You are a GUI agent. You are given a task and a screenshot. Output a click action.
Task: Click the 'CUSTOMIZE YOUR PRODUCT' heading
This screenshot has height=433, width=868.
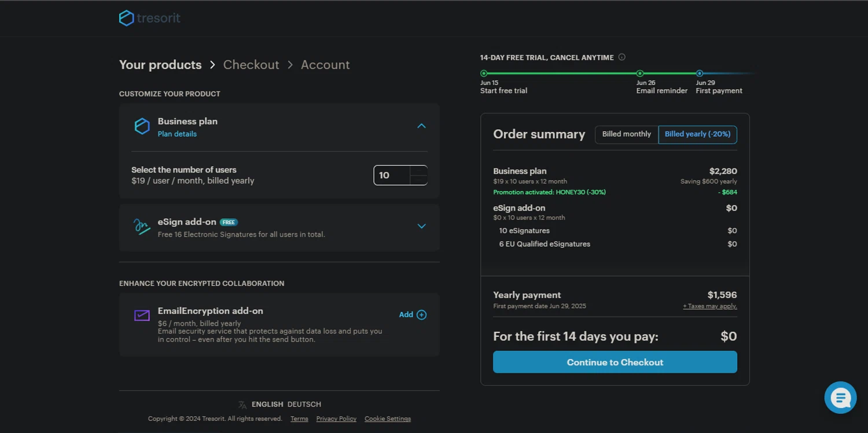click(x=170, y=94)
